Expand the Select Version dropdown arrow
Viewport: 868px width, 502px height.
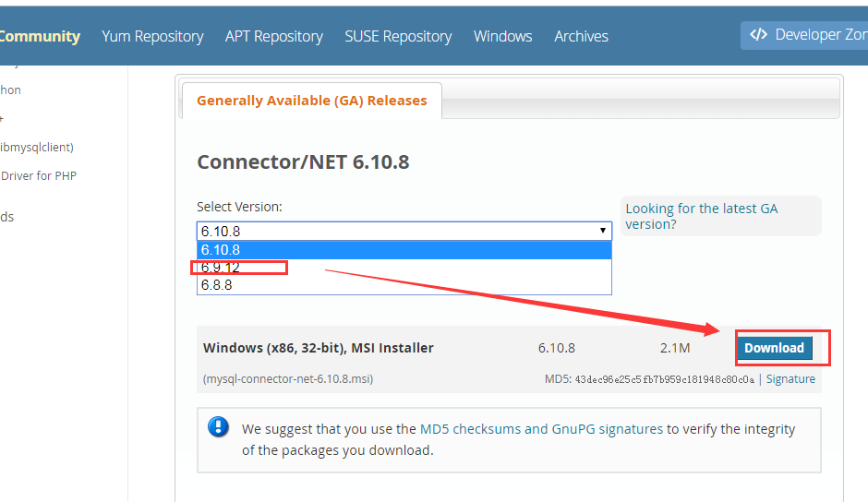(602, 231)
